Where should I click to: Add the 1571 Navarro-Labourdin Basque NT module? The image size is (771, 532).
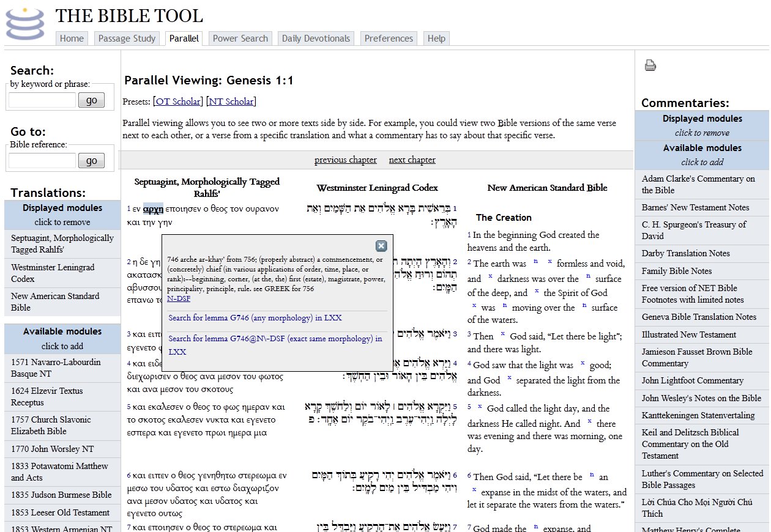point(62,368)
